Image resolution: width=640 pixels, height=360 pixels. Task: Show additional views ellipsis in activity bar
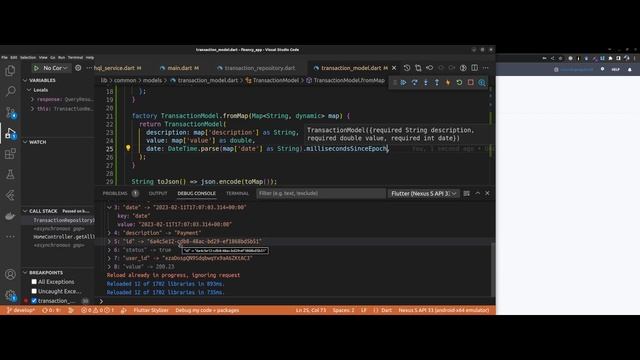[x=10, y=236]
